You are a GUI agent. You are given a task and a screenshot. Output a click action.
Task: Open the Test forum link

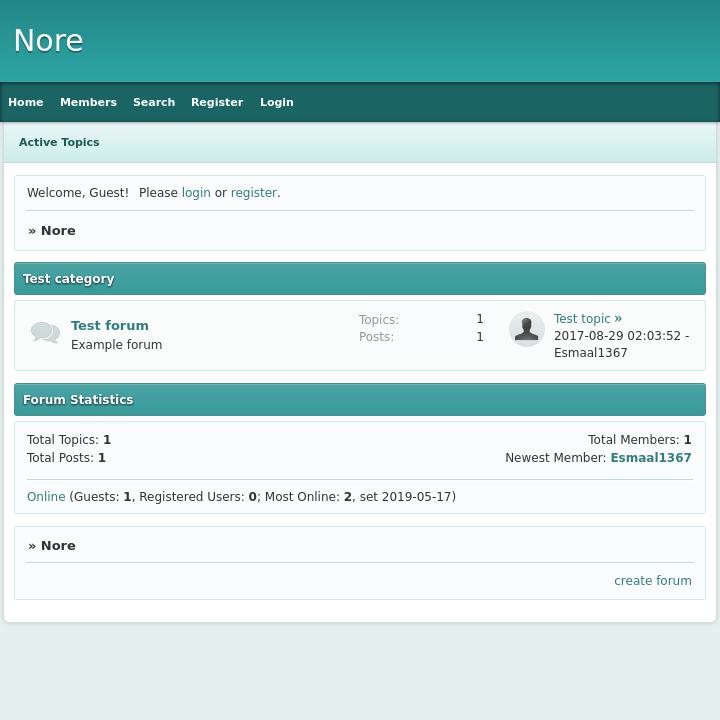[110, 325]
